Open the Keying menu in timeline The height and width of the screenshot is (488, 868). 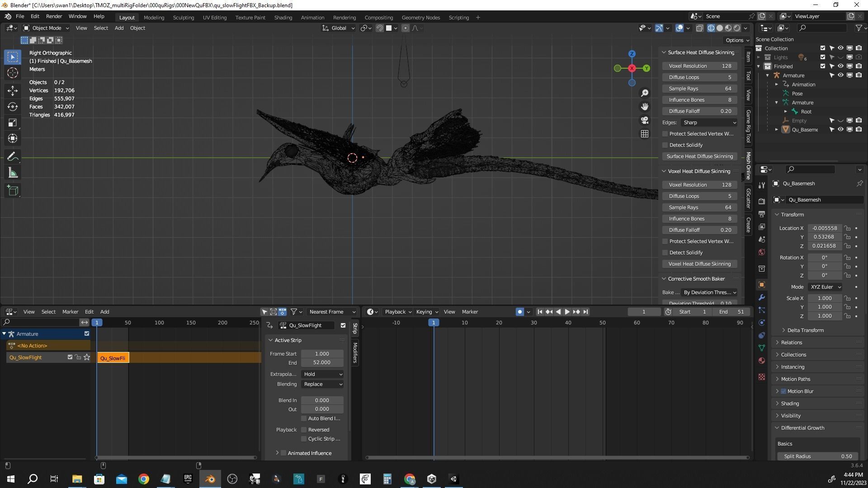427,312
